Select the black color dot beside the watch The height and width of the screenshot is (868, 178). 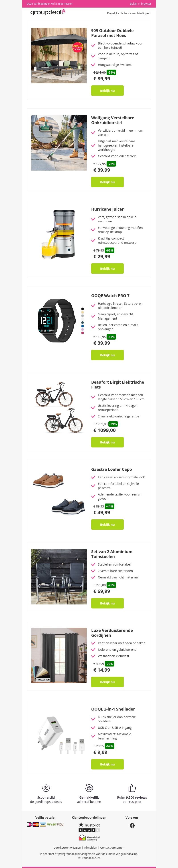[x=83, y=309]
